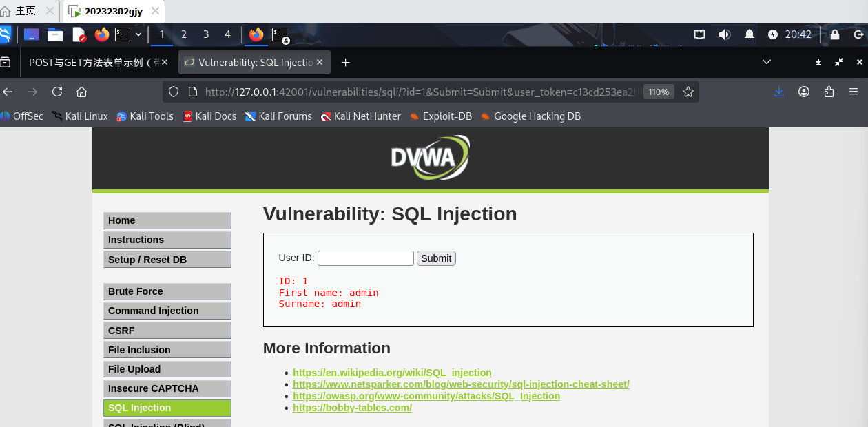Open the OffSec bookmark
Screen dimensions: 868x427
[21, 116]
